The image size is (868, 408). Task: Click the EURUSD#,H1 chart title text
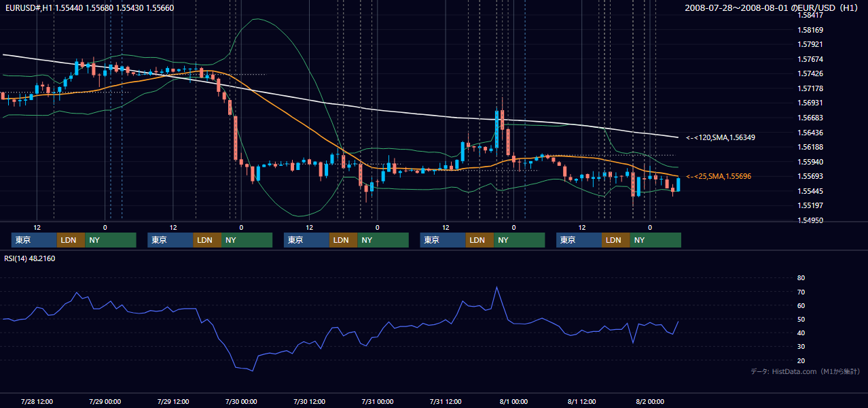point(88,7)
